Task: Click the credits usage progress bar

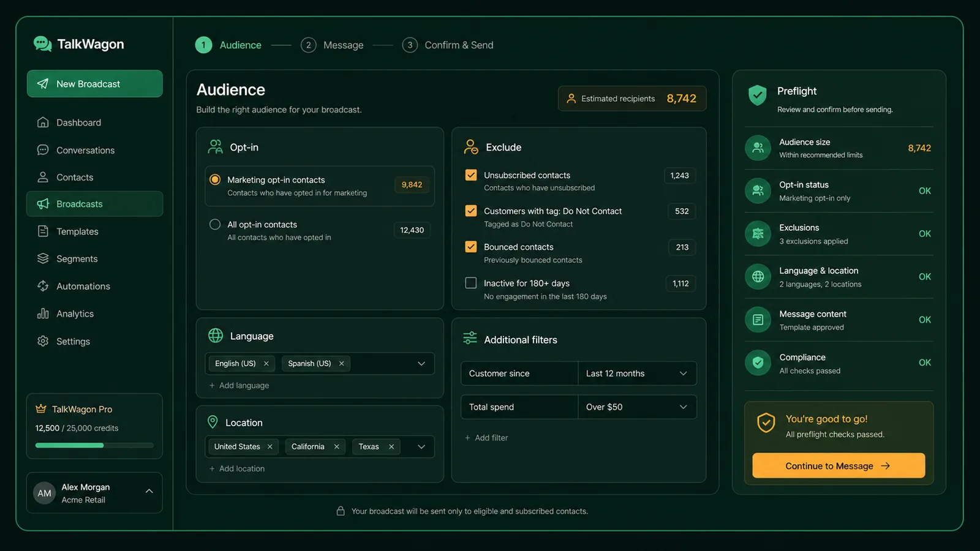Action: pos(94,445)
